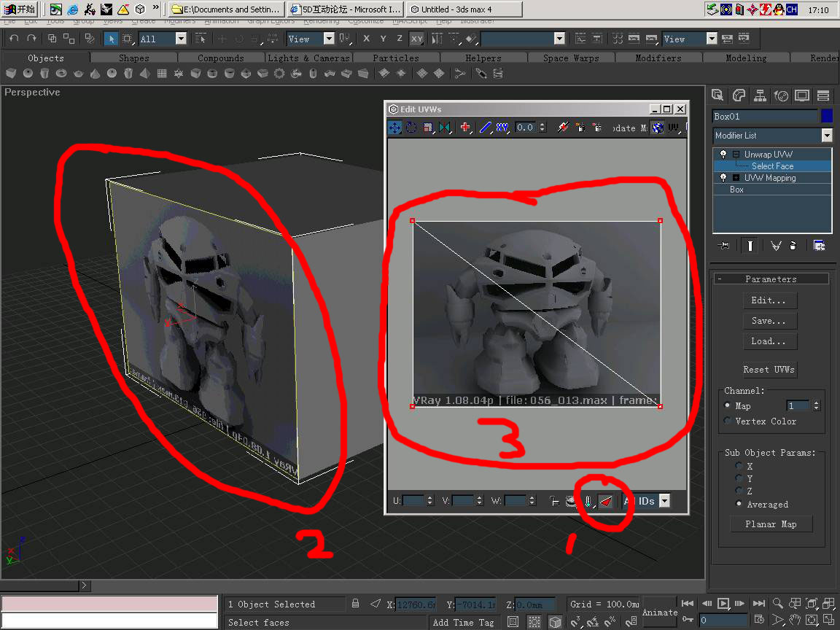
Task: Click the Map channel number spinner
Action: click(x=816, y=405)
